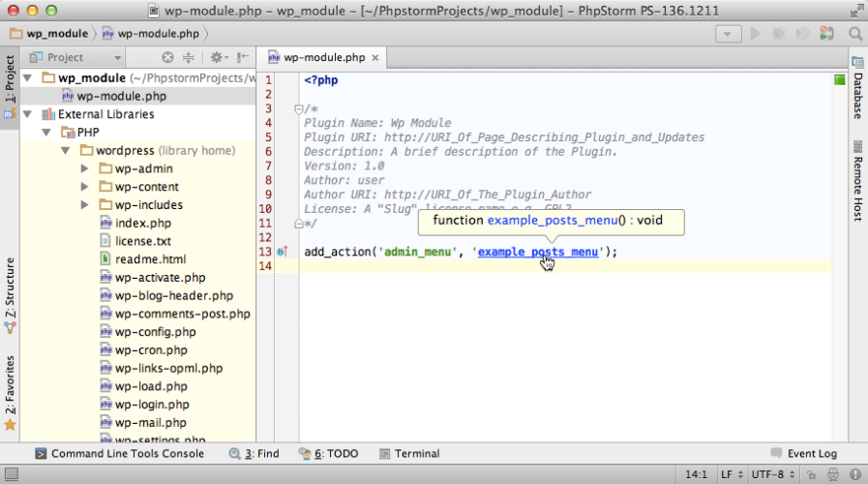Open the Event Log
The width and height of the screenshot is (868, 484).
pos(804,454)
